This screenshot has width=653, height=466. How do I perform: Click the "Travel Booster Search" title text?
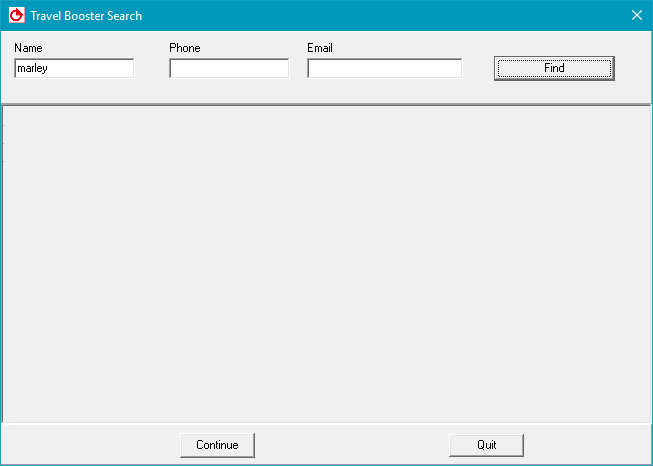[x=86, y=16]
